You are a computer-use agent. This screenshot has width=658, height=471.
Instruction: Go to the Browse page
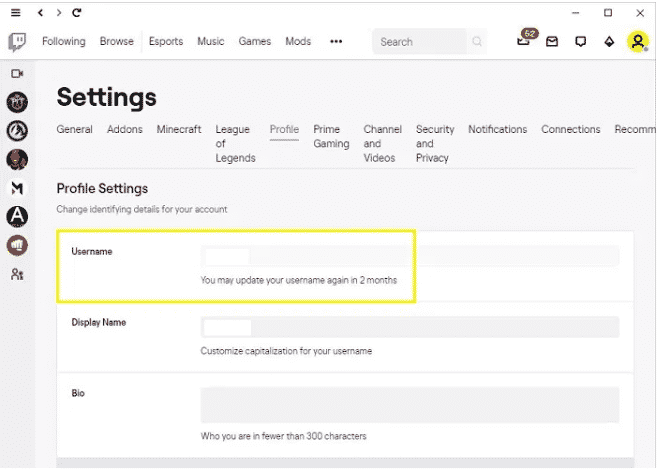(117, 42)
